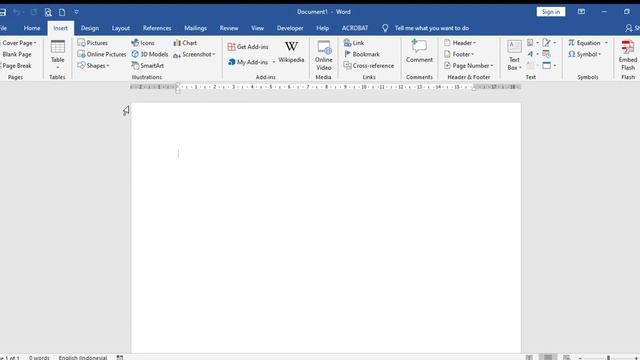Expand the My Add-ins dropdown arrow

coord(273,62)
